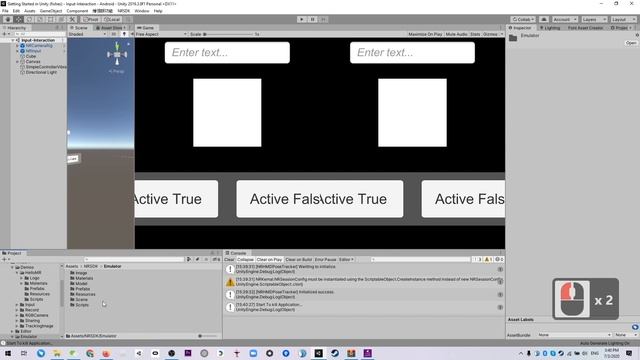Open the File menu

(5, 11)
